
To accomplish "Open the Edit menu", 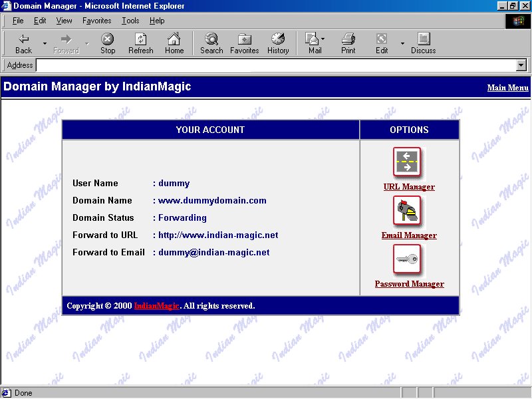I will (x=40, y=21).
